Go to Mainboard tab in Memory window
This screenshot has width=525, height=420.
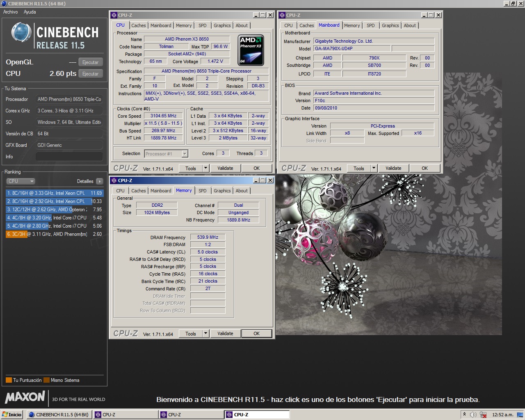[161, 191]
